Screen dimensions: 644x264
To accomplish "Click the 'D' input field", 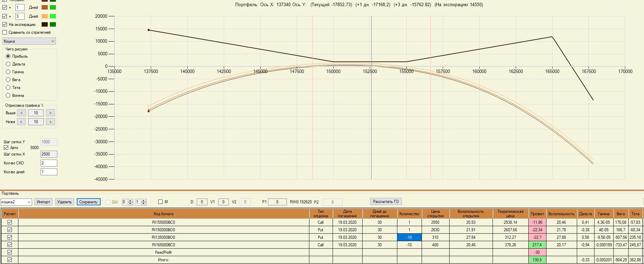I will (202, 202).
